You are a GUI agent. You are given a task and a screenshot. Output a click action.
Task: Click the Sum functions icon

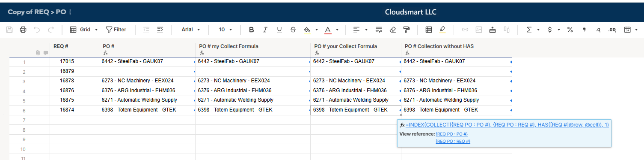529,30
